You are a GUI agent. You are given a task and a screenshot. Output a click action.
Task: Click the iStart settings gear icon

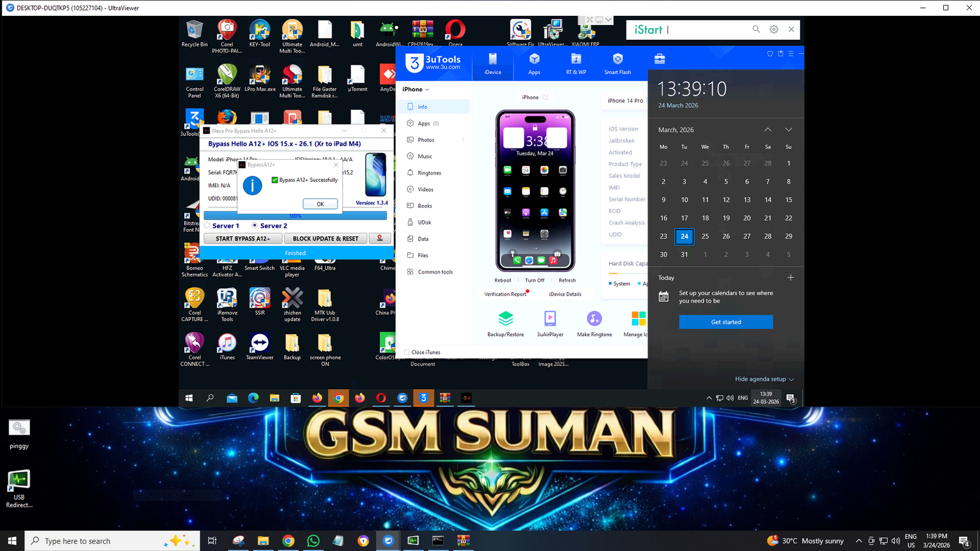[x=774, y=29]
